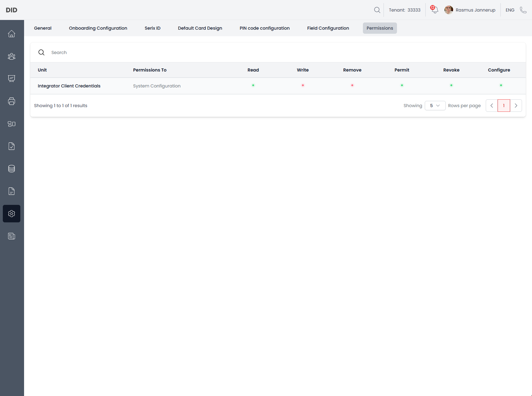Toggle the Remove permission dot
Viewport: 532px width, 396px height.
coord(352,85)
